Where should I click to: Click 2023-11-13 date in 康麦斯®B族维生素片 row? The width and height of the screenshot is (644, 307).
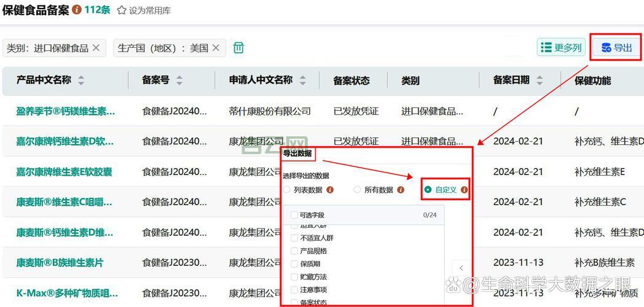[x=518, y=263]
